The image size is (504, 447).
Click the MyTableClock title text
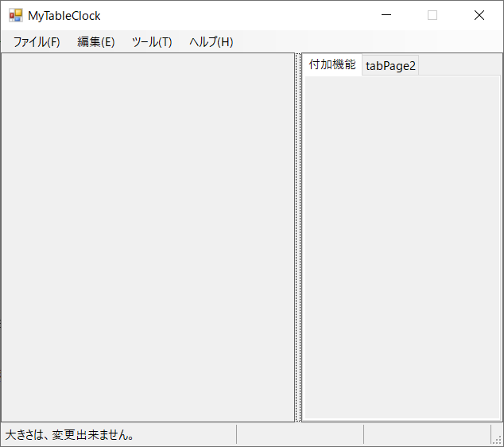coord(64,16)
